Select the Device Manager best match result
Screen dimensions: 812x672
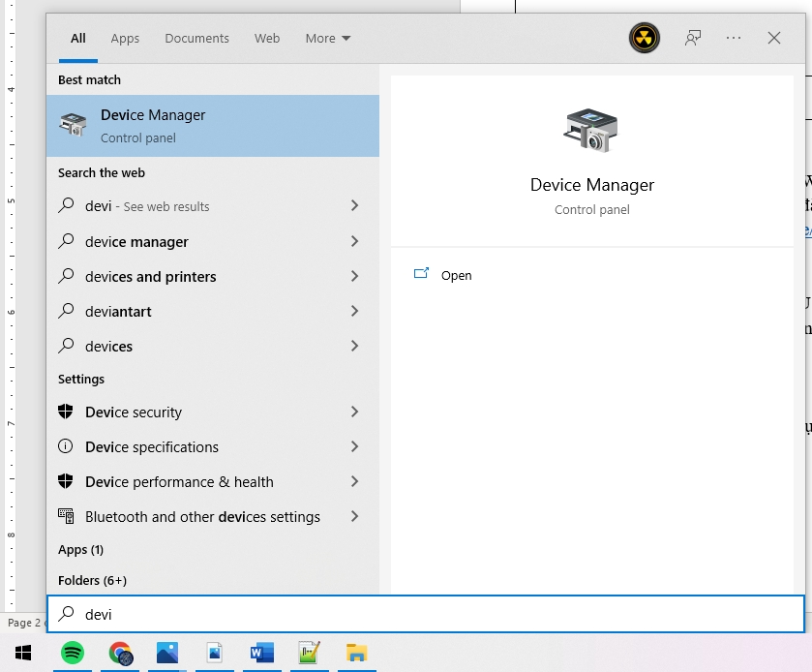pyautogui.click(x=213, y=126)
